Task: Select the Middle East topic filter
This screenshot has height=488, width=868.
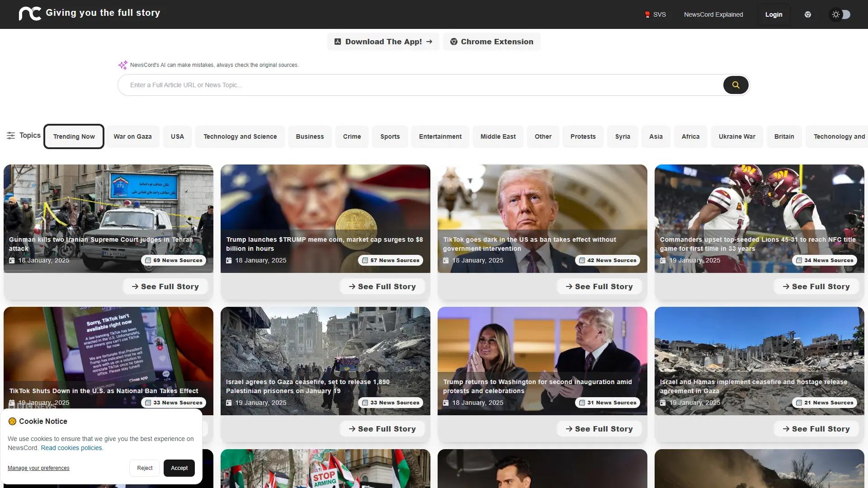Action: 498,136
